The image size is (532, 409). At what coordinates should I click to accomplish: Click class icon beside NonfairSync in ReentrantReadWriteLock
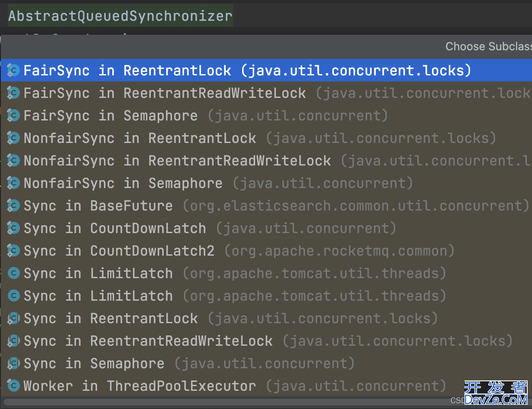13,161
